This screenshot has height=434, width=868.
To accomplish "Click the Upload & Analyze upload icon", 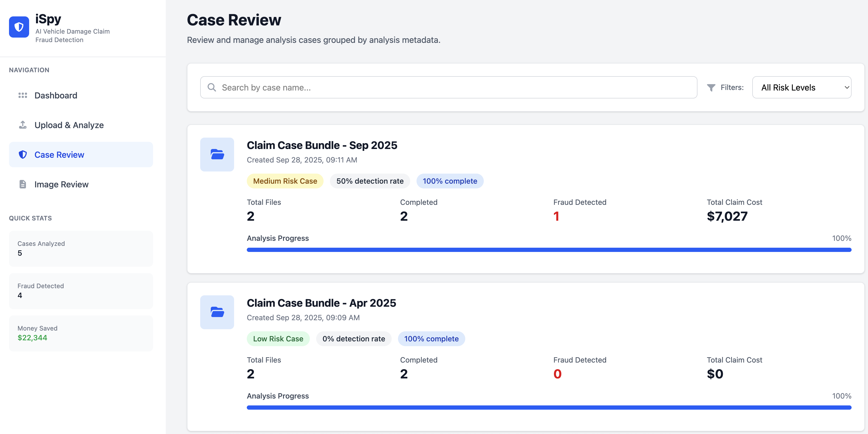I will tap(23, 125).
